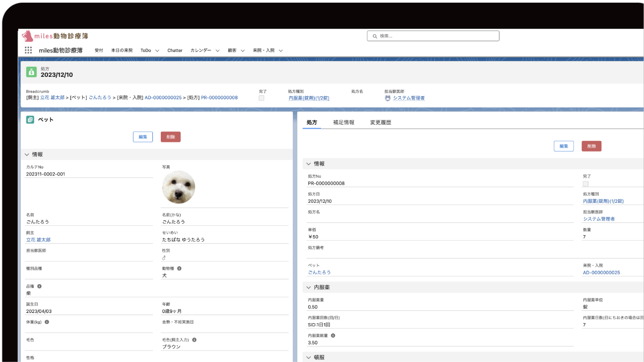Click 削除 button in the pet panel
Screen dimensions: 644x362
(x=170, y=137)
